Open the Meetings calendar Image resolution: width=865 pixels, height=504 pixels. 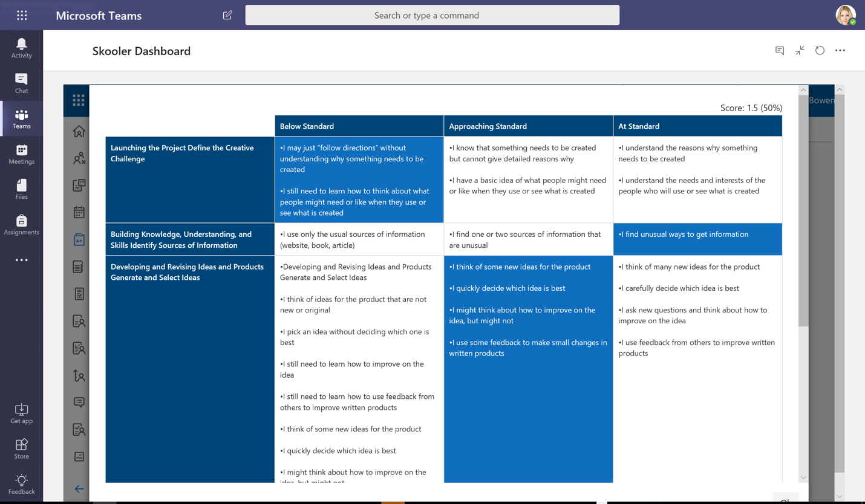pyautogui.click(x=21, y=154)
